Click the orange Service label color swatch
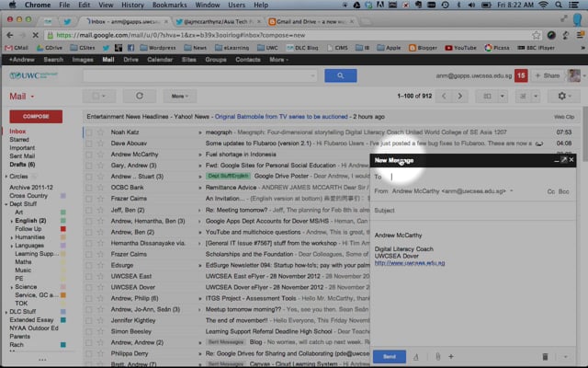588x368 pixels. pyautogui.click(x=63, y=295)
